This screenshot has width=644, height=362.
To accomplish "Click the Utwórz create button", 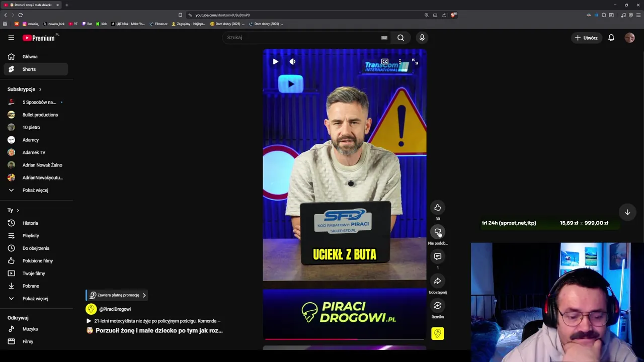I will click(x=587, y=38).
